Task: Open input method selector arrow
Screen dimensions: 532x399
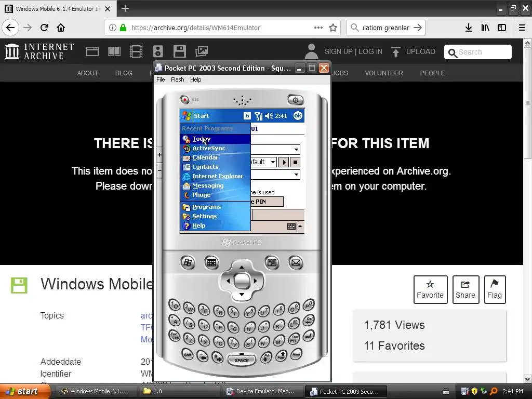Action: (x=300, y=227)
